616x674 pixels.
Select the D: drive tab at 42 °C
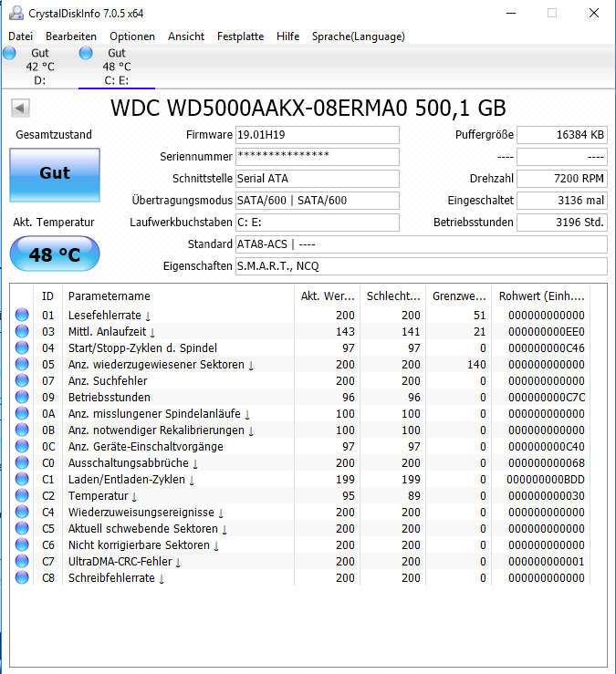coord(39,67)
